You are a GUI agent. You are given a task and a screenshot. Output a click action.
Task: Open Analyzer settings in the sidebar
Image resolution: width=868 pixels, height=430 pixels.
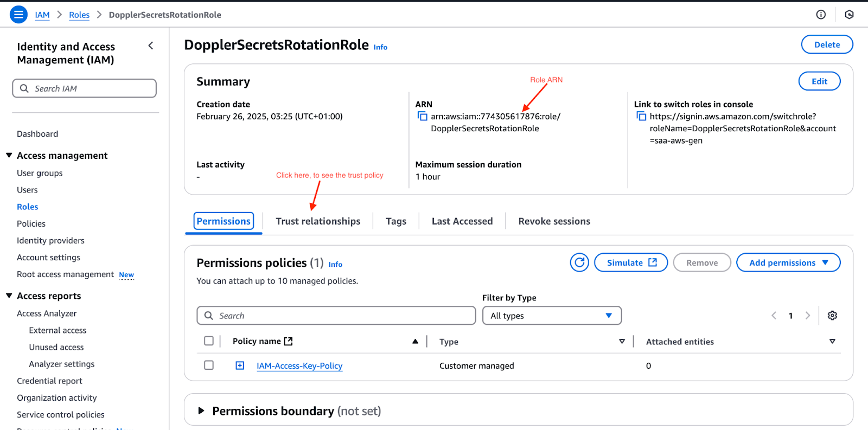coord(62,364)
